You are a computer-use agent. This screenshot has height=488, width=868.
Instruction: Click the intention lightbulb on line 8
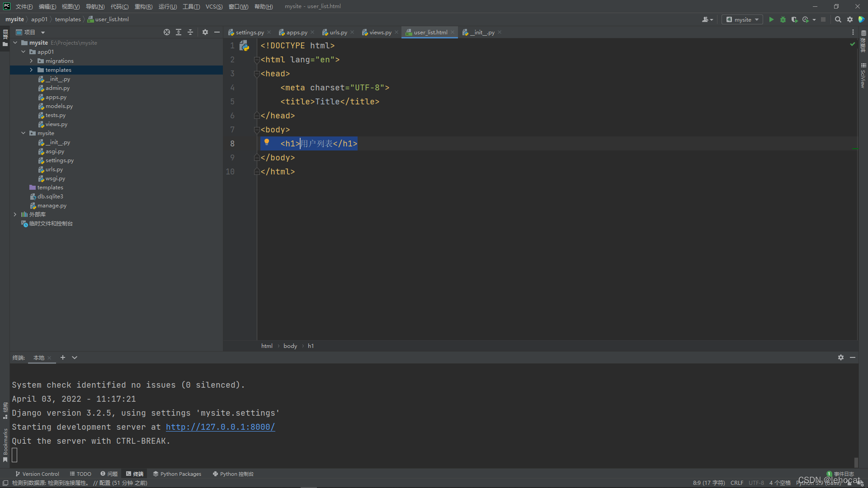pos(267,142)
